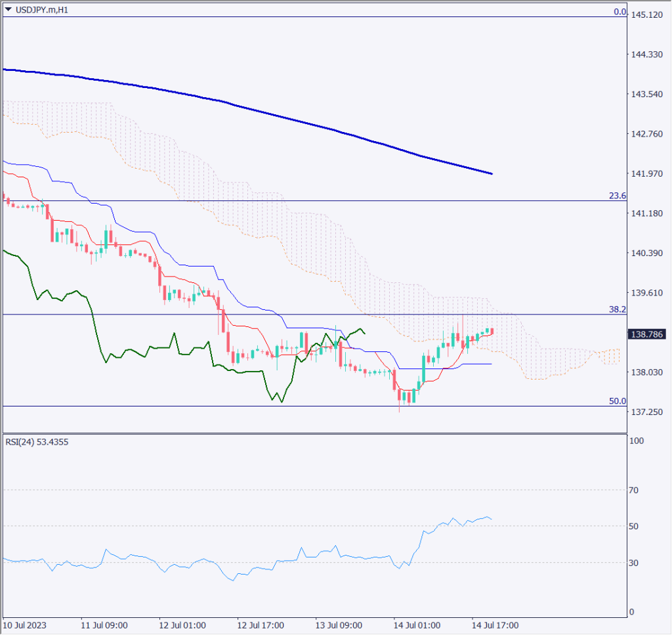Click the 12 Jul 17:00 time axis label
The image size is (672, 635).
260,624
